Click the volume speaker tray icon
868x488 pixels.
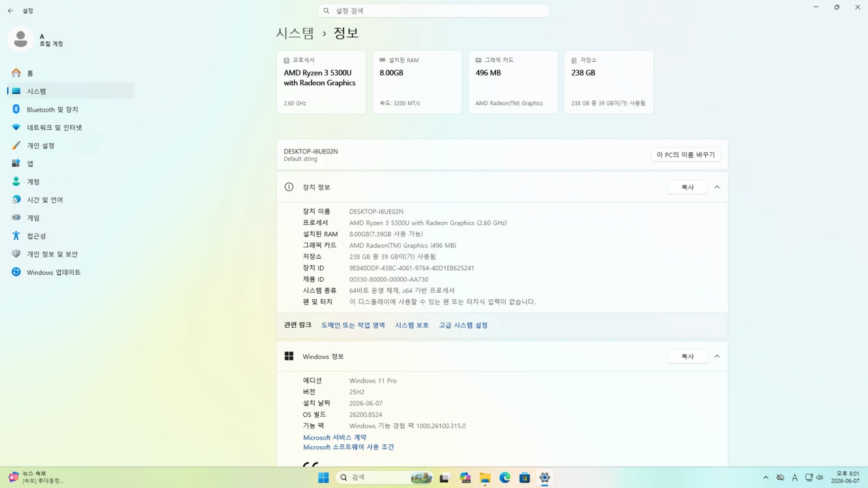[x=820, y=478]
